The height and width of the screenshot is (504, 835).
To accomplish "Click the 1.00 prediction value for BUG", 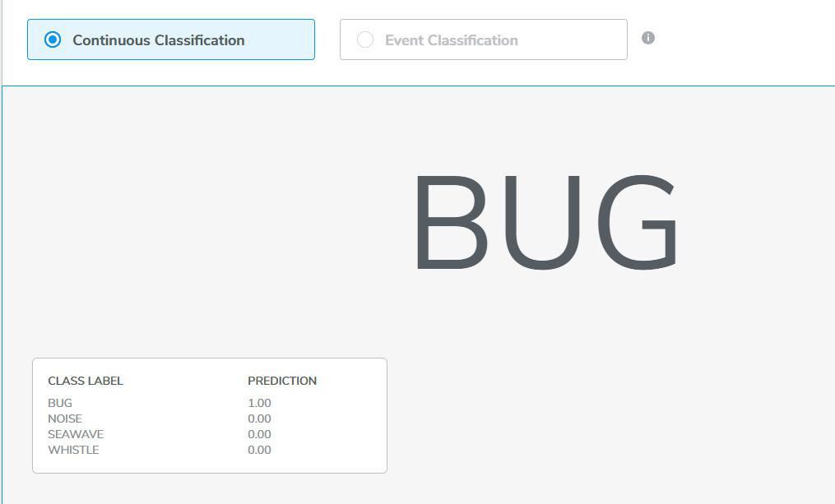I will (259, 404).
